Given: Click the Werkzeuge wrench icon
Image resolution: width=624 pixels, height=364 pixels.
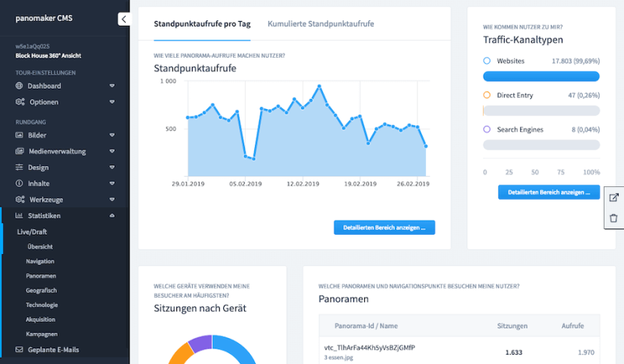Looking at the screenshot, I should [19, 200].
